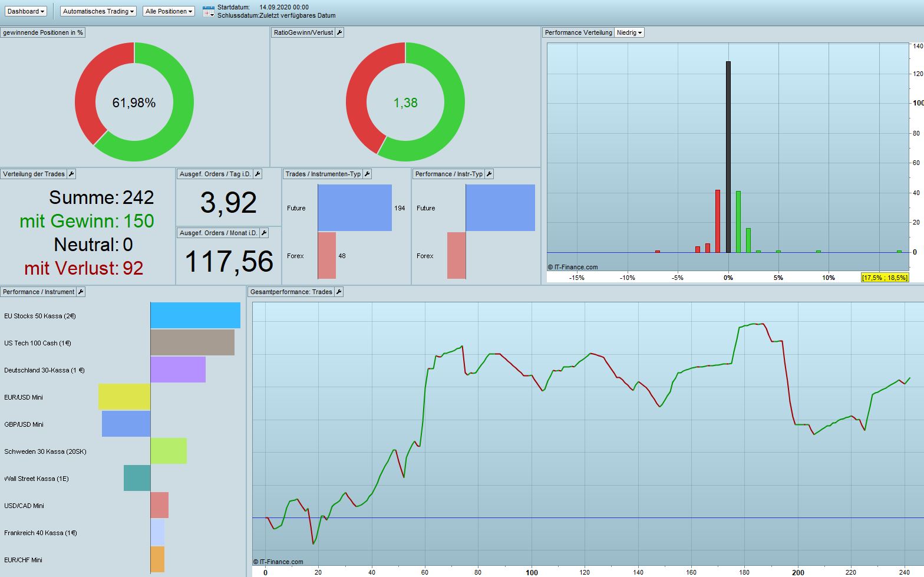Click the Gesamtperformance: Trades panel title
924x577 pixels.
pyautogui.click(x=291, y=292)
